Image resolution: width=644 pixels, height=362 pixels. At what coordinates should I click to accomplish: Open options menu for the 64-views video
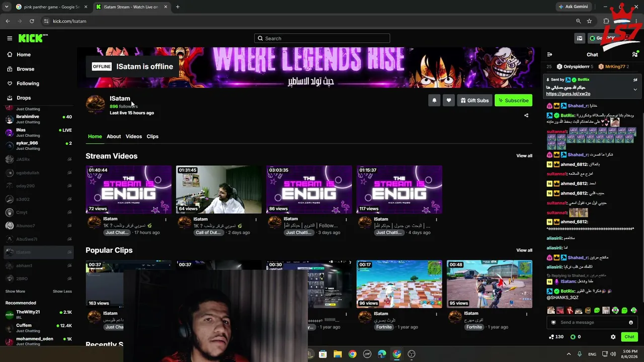256,220
